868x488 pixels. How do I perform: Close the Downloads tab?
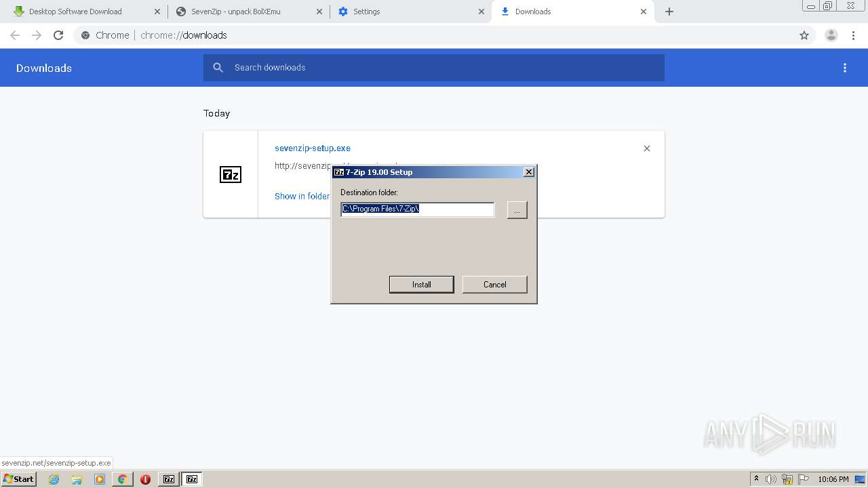644,12
